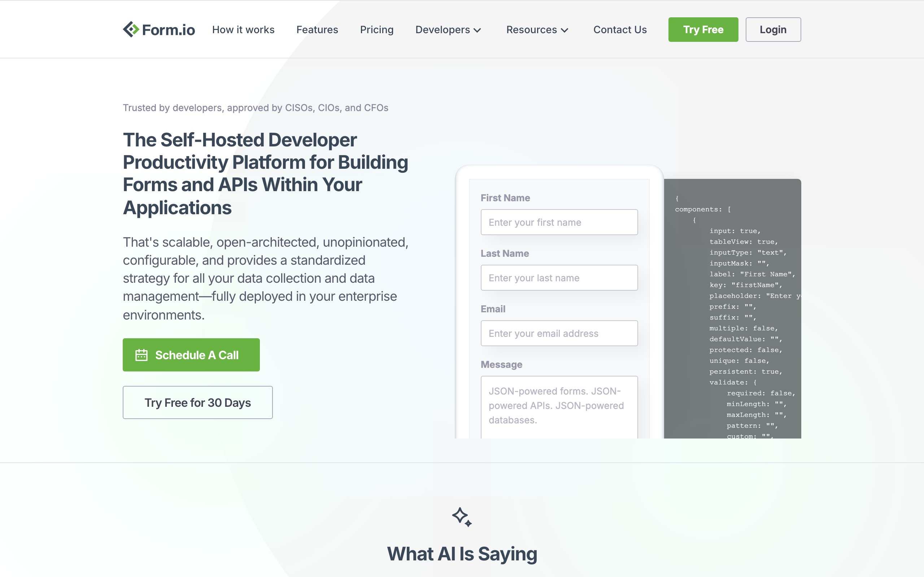Open the Features nav link

point(317,30)
